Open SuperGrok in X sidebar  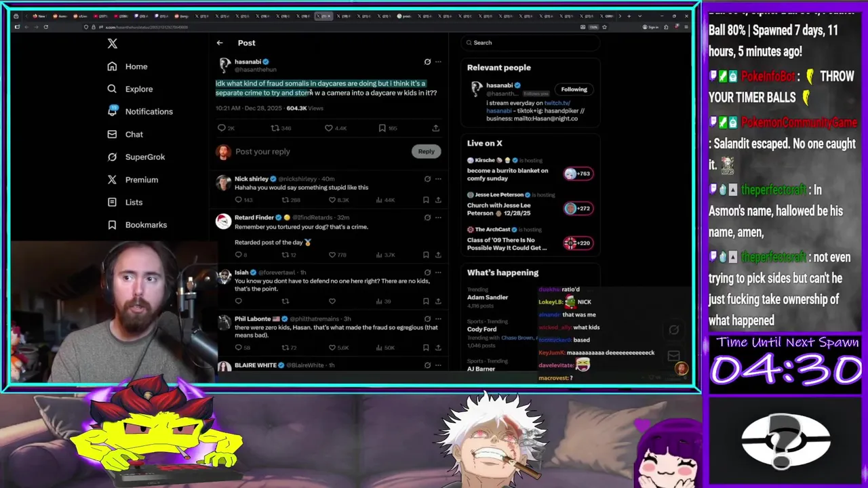click(x=136, y=157)
